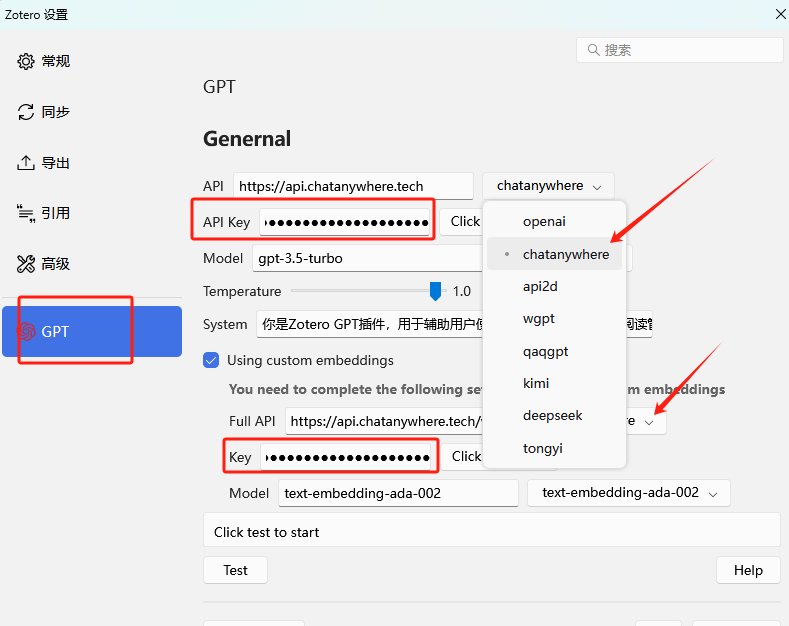Select openai from the provider list

[x=544, y=221]
